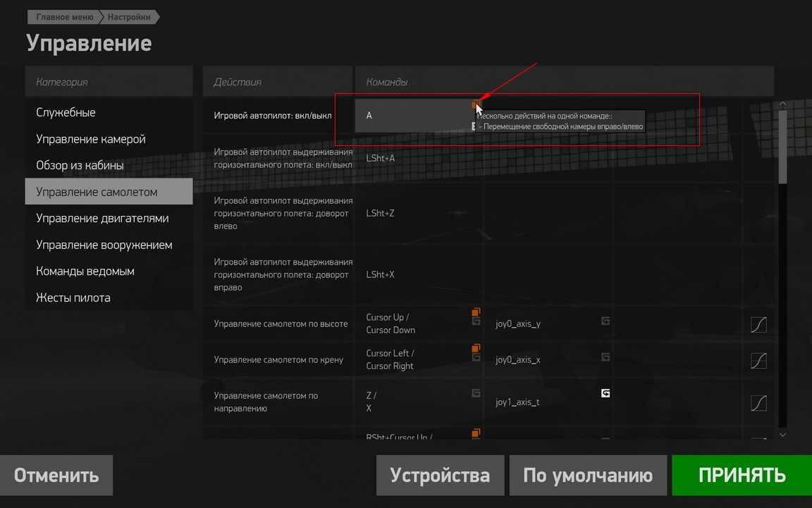Apply changes with ПРИНЯТЬ button

click(x=742, y=476)
